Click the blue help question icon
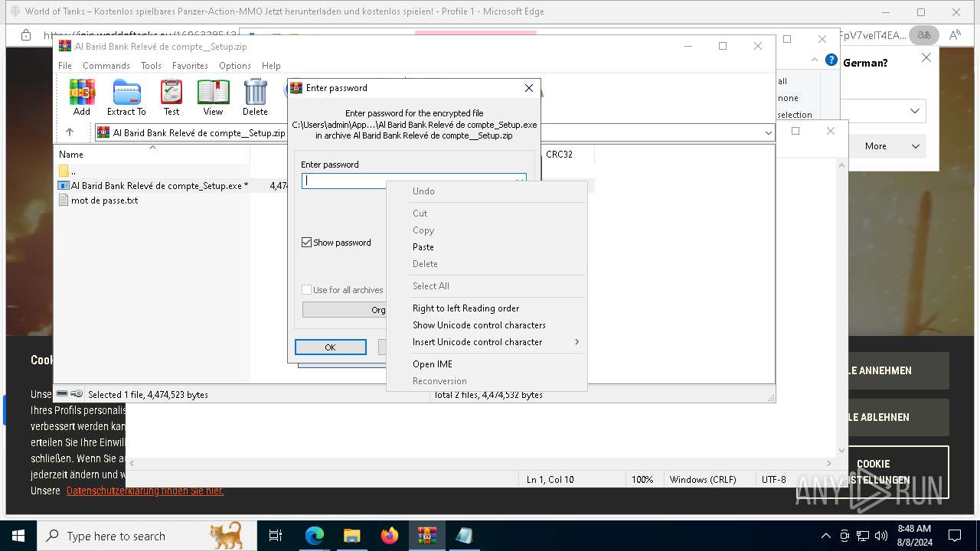This screenshot has width=980, height=551. point(831,60)
